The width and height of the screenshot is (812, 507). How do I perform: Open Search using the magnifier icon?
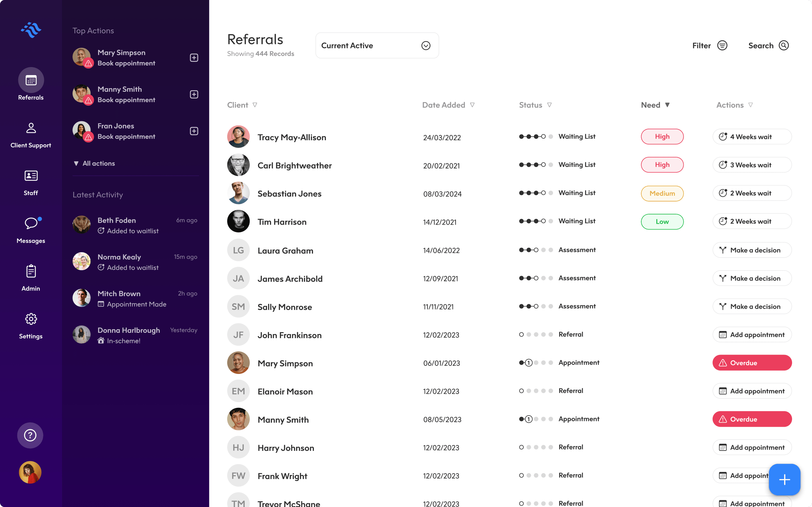click(x=783, y=45)
